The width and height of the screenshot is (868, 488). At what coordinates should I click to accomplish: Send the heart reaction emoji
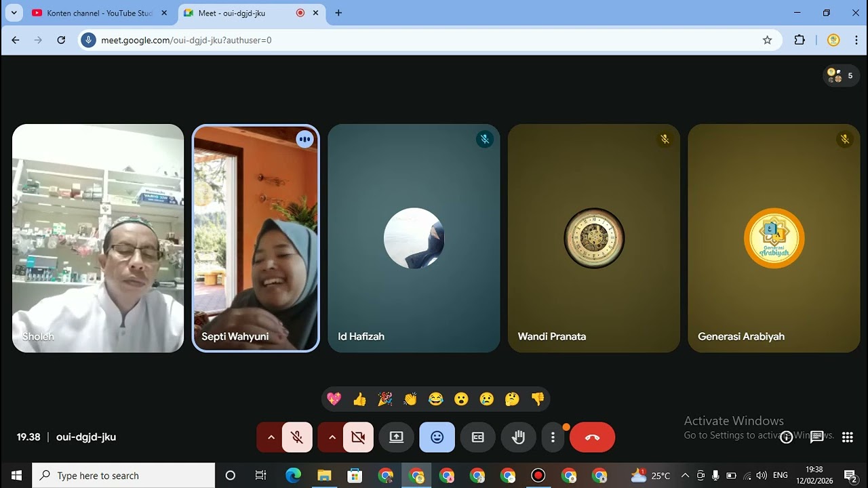(x=334, y=399)
